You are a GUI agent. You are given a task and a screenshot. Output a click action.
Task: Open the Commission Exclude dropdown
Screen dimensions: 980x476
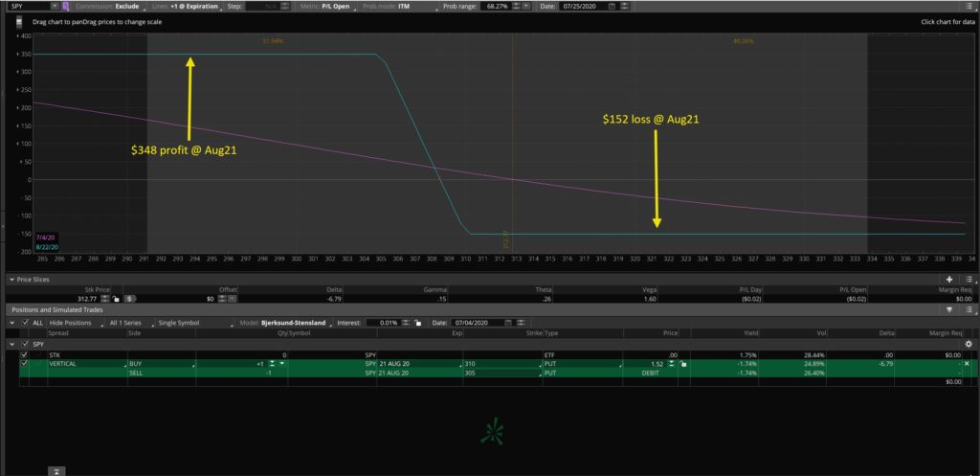tap(120, 7)
